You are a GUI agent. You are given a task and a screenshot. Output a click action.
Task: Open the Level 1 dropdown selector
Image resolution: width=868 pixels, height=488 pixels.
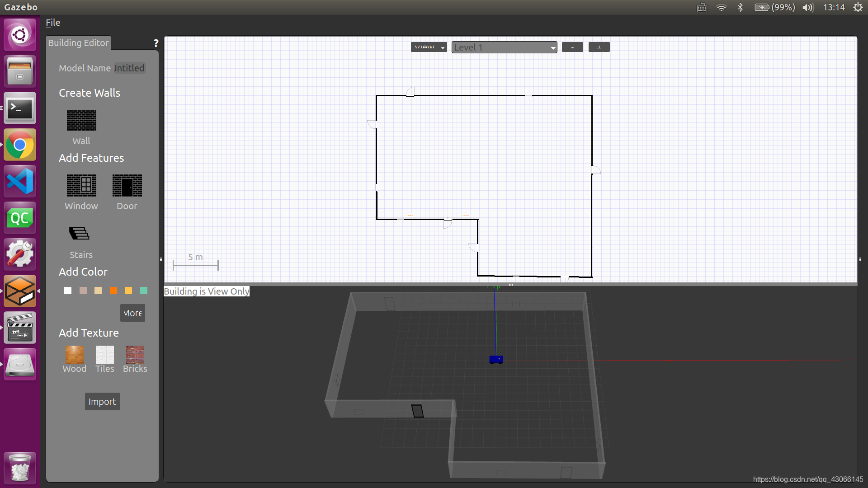pyautogui.click(x=504, y=47)
